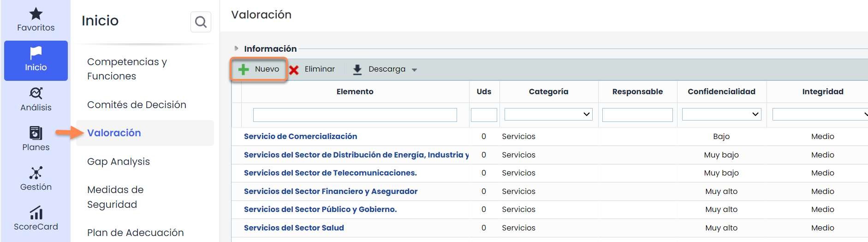This screenshot has height=242, width=868.
Task: Go to the Planes sidebar icon
Action: tap(36, 133)
